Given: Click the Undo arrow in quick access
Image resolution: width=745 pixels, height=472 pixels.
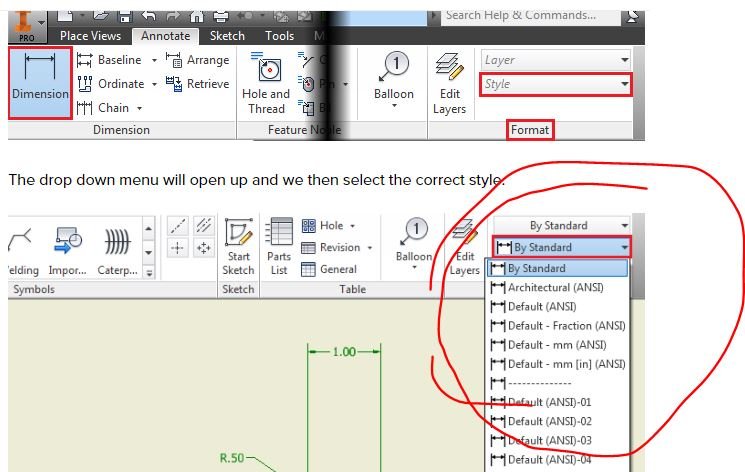Looking at the screenshot, I should (149, 16).
